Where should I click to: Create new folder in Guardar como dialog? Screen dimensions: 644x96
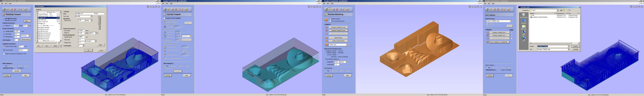coord(566,10)
